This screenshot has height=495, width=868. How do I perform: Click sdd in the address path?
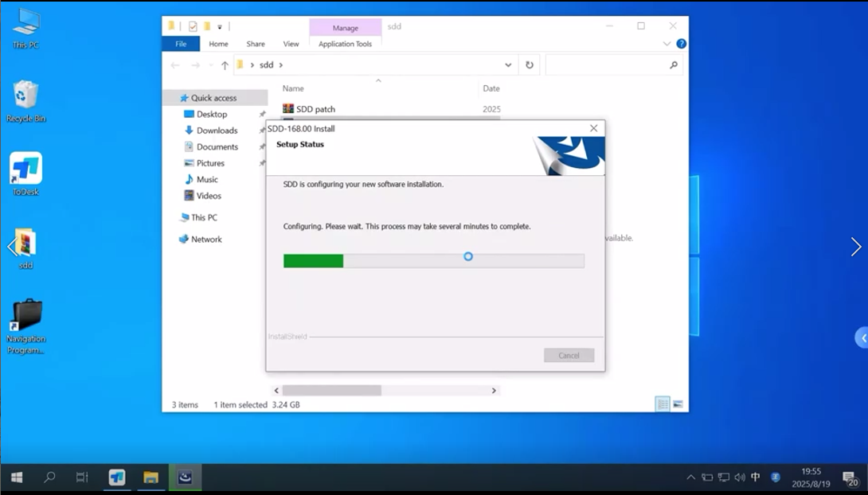266,64
